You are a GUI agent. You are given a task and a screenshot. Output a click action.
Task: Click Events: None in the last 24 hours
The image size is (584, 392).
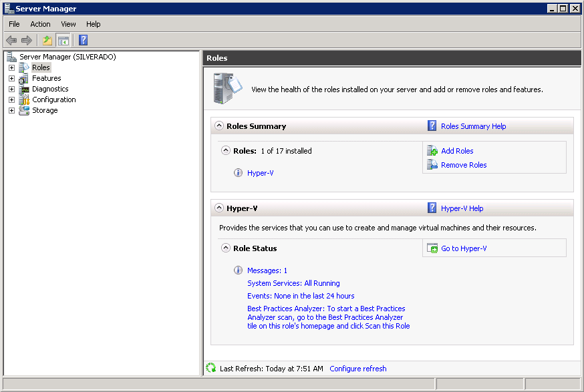(x=301, y=296)
